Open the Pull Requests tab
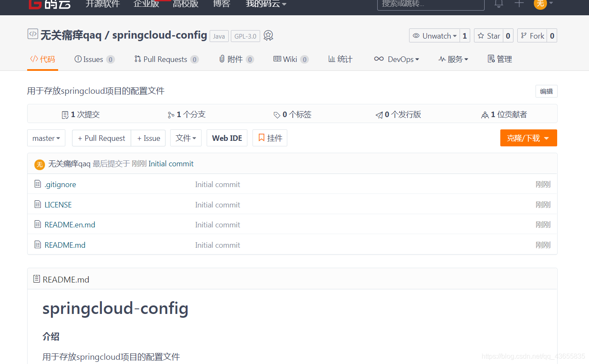This screenshot has width=589, height=364. point(166,59)
